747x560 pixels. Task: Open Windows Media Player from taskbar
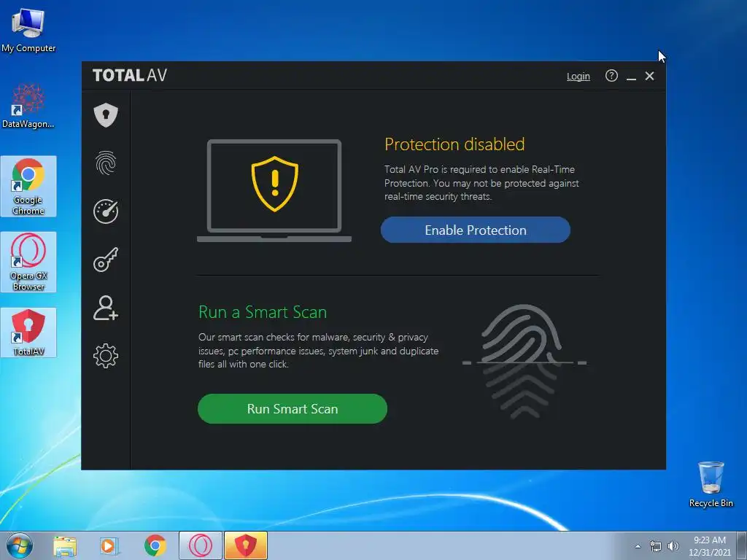click(x=109, y=545)
